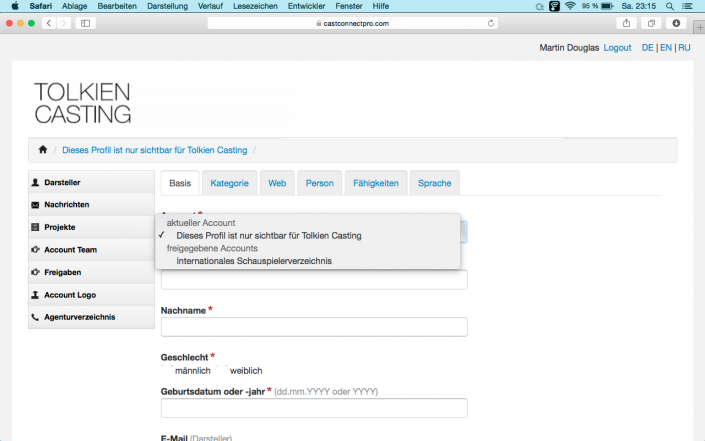Switch language to RU
The image size is (705, 441).
coord(684,48)
